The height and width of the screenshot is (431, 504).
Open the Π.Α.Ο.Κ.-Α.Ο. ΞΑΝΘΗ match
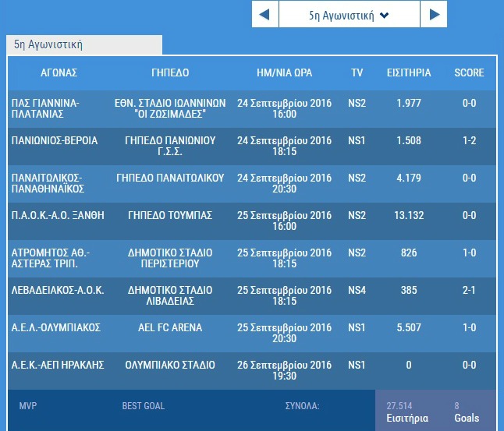(x=58, y=216)
